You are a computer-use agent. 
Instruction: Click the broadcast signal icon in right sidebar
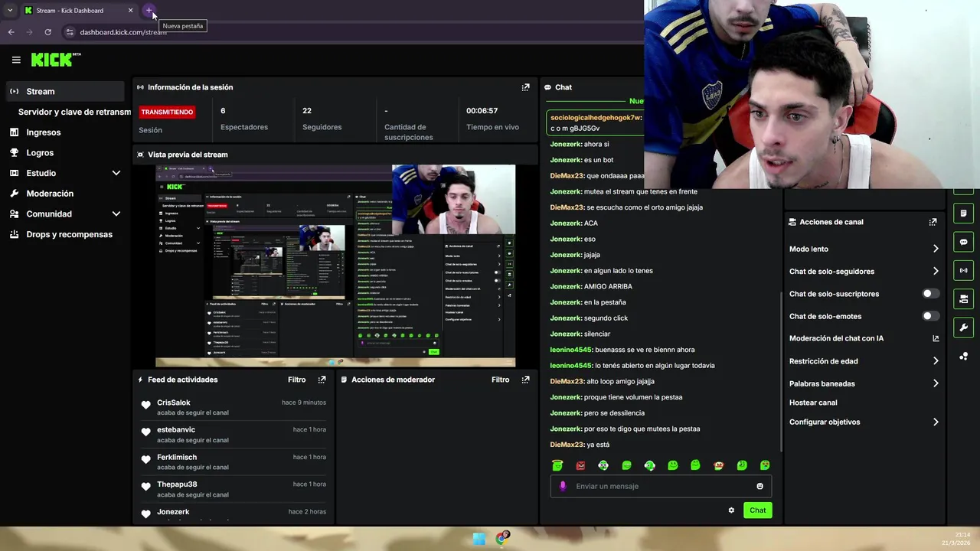click(x=963, y=270)
